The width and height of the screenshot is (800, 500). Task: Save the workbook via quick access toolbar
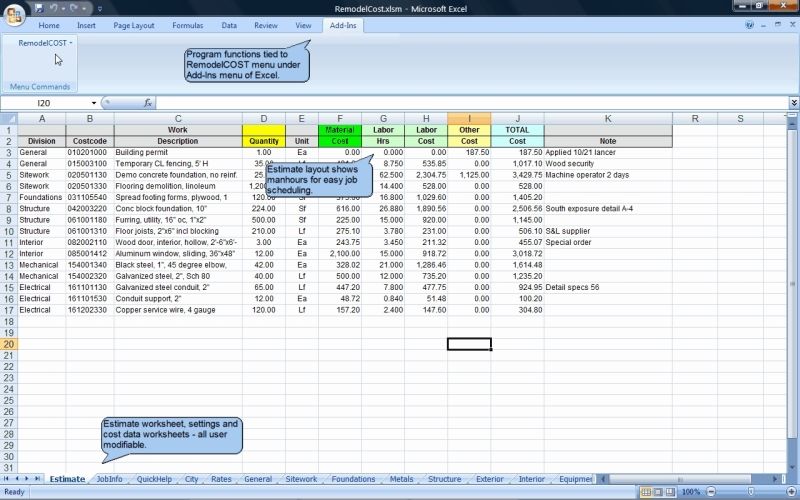point(39,8)
